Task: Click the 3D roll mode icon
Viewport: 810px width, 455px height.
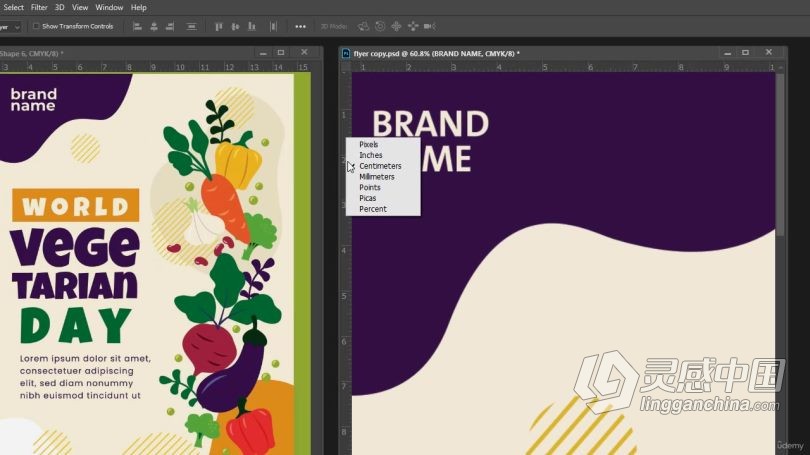Action: pyautogui.click(x=380, y=26)
